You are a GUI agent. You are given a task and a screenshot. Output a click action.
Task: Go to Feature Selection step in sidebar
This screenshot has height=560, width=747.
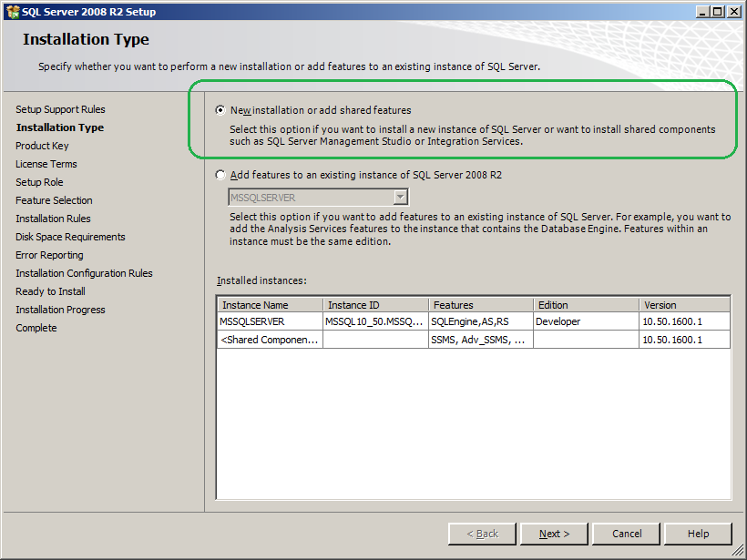[54, 200]
